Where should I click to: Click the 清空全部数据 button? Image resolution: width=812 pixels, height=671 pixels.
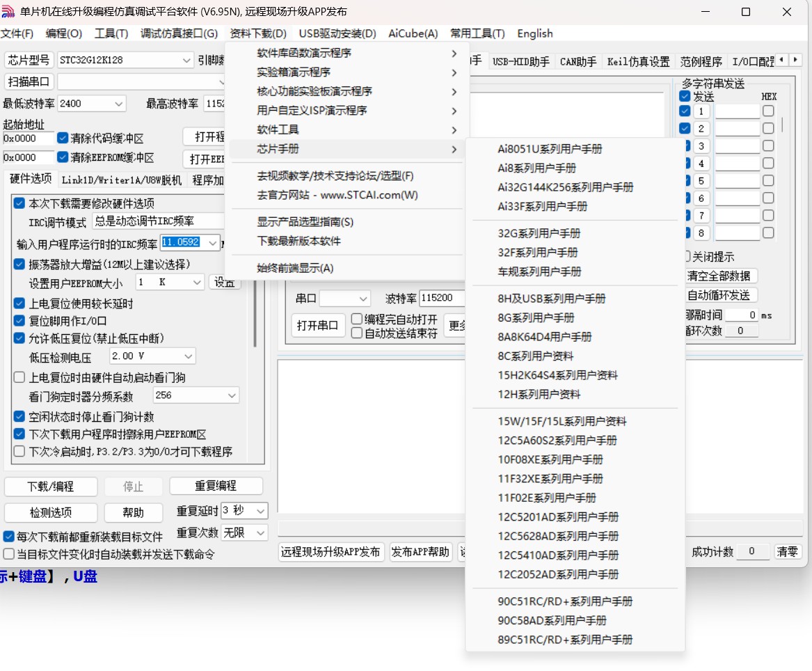pos(718,276)
